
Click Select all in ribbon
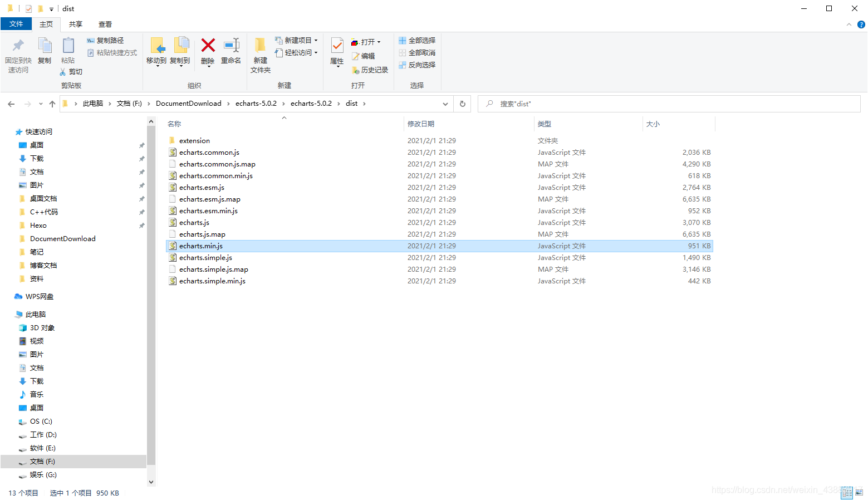click(x=417, y=41)
